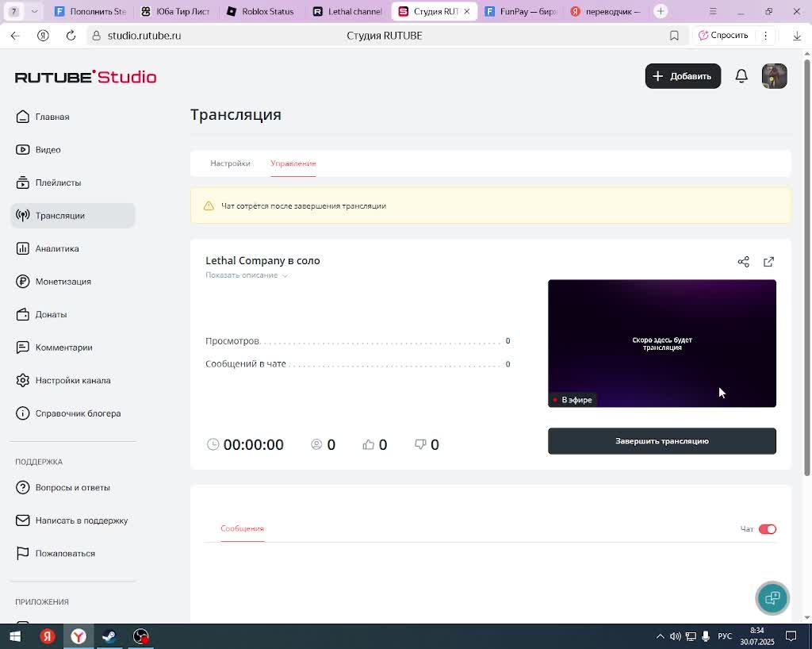Show hidden tray icons chevron
This screenshot has height=649, width=812.
(660, 636)
